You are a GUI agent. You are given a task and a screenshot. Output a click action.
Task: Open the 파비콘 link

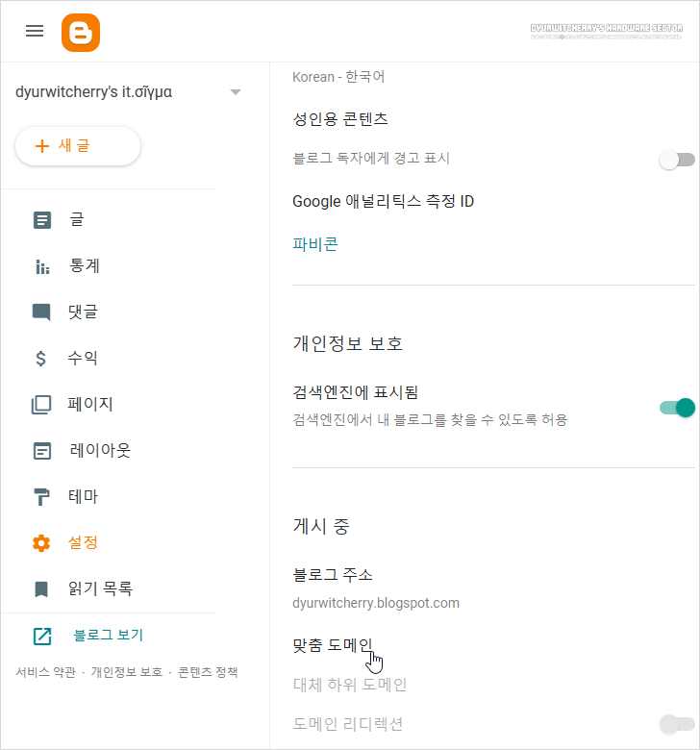coord(315,244)
